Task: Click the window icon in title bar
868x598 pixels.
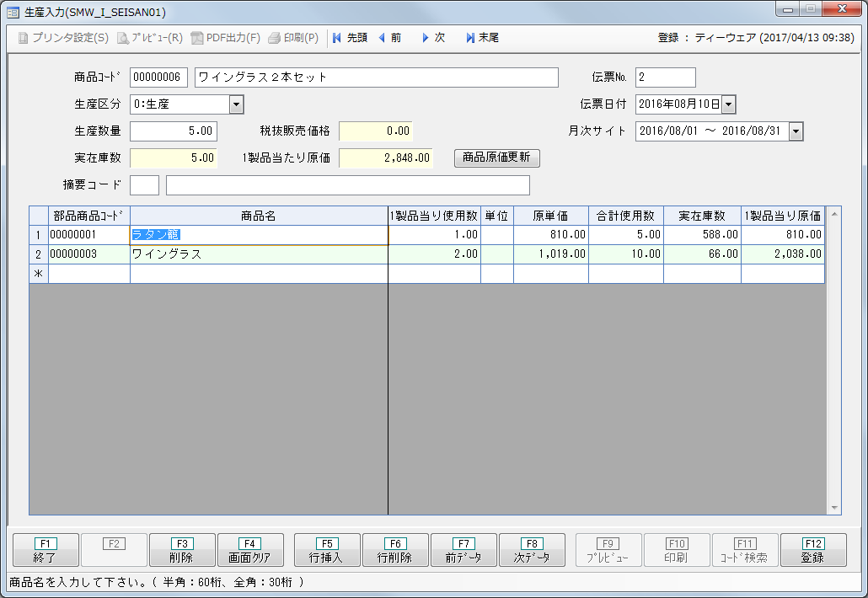Action: pyautogui.click(x=13, y=12)
